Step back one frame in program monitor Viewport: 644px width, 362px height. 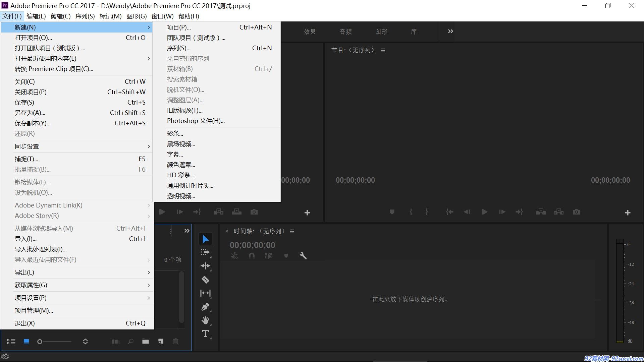tap(467, 212)
